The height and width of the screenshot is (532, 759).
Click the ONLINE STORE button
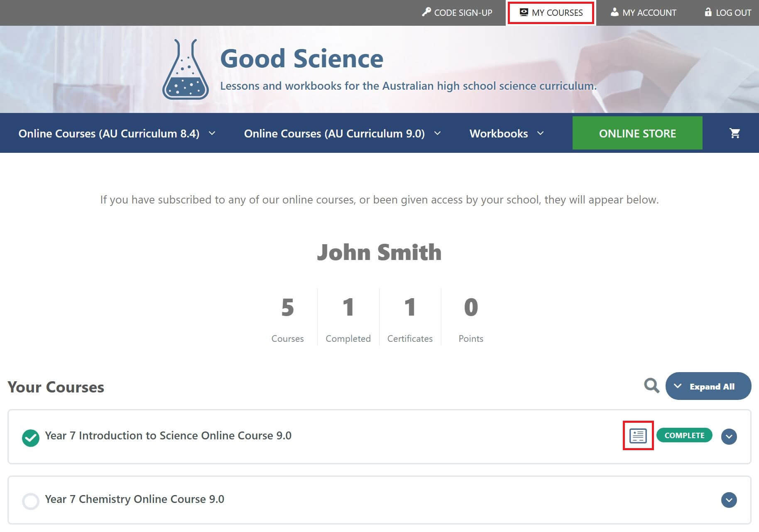[x=637, y=133]
